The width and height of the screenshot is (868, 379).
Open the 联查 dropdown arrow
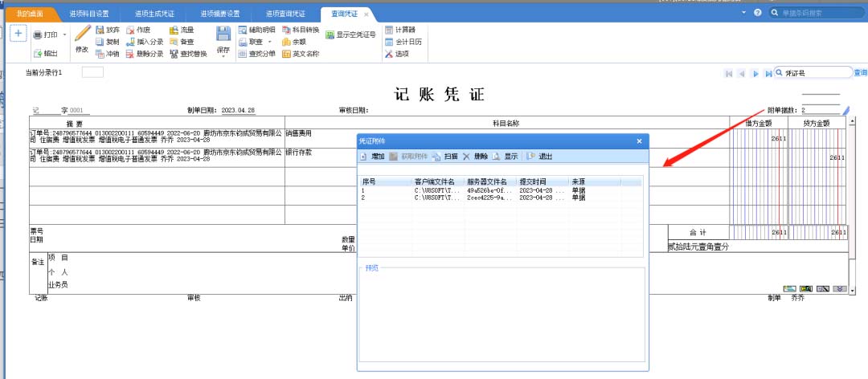270,42
